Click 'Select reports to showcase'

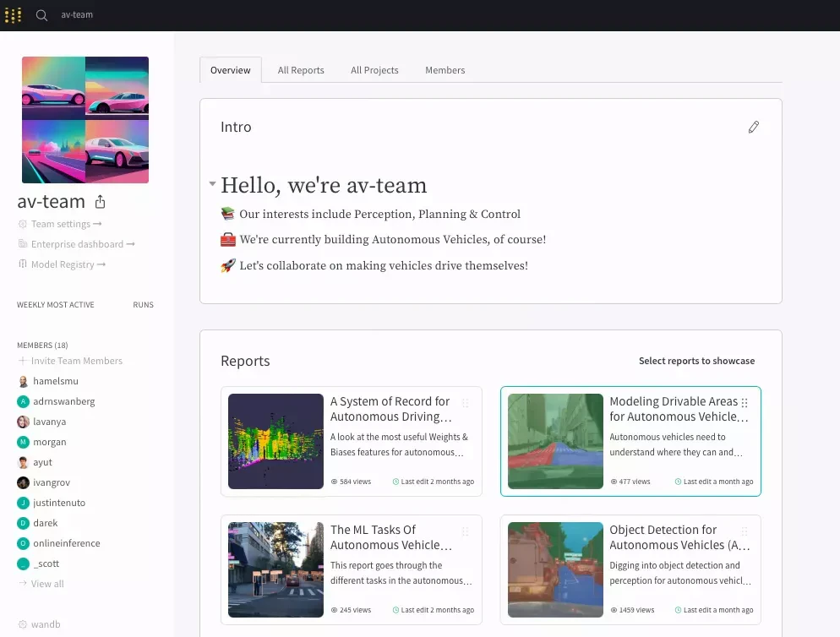[697, 361]
